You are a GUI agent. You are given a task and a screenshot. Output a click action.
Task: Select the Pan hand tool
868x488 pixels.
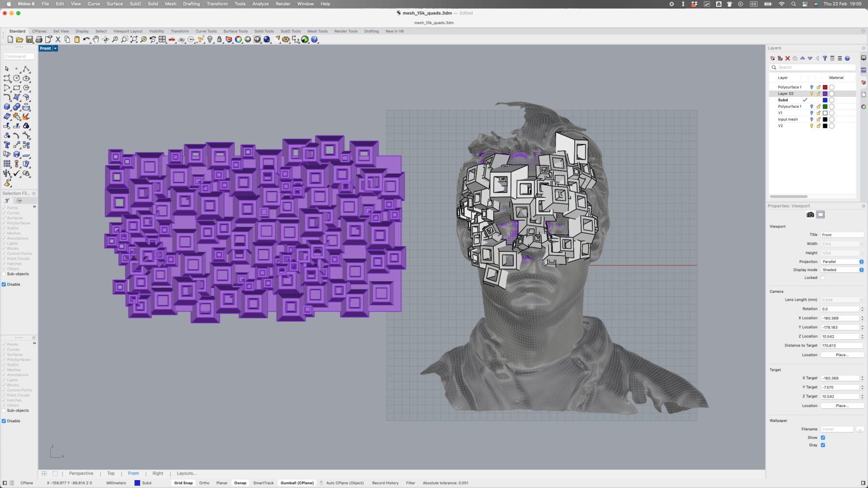(x=96, y=40)
